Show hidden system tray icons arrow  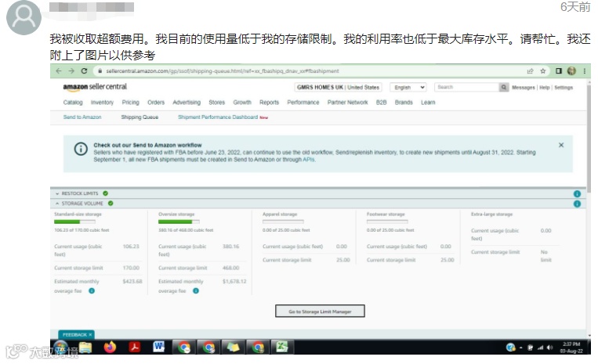click(520, 348)
